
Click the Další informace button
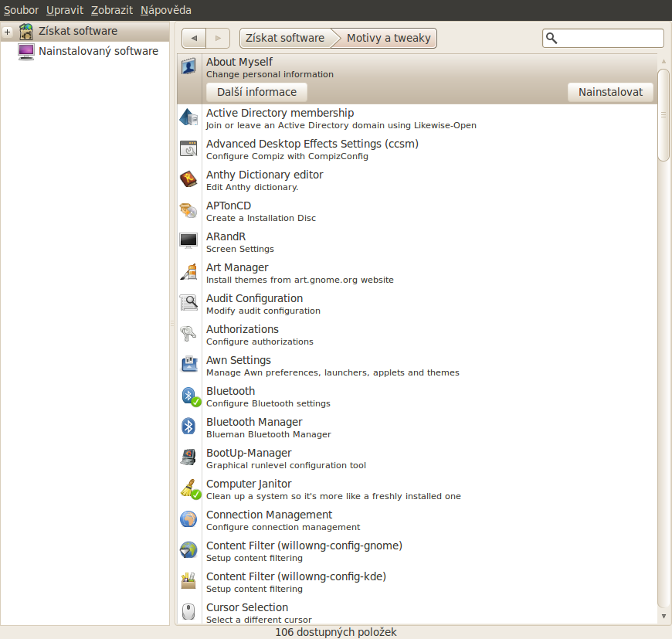[x=256, y=92]
